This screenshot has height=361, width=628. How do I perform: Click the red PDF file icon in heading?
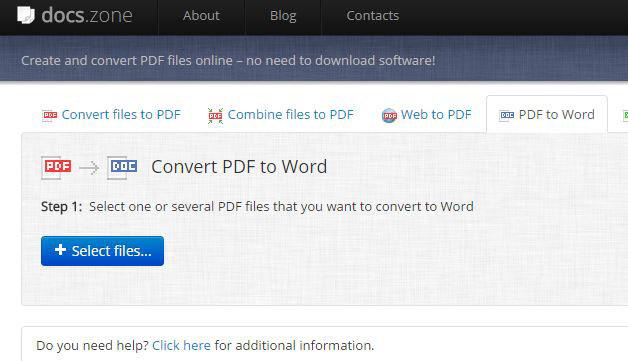coord(56,167)
